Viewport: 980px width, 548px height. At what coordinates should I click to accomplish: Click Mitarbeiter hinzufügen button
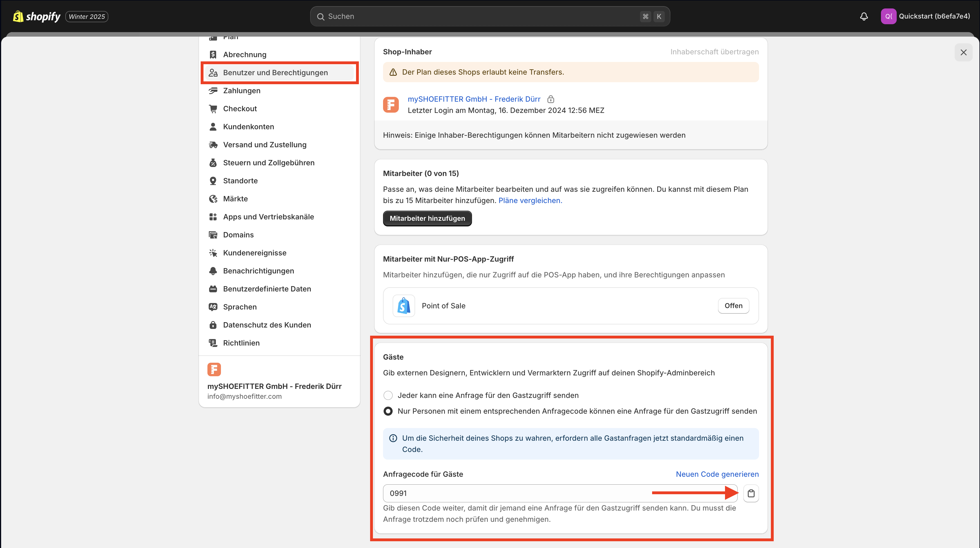point(427,219)
